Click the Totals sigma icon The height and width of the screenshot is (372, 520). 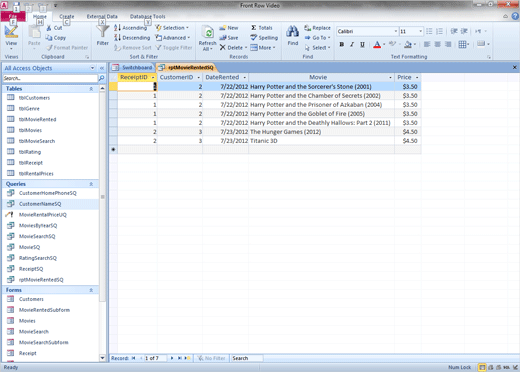254,28
